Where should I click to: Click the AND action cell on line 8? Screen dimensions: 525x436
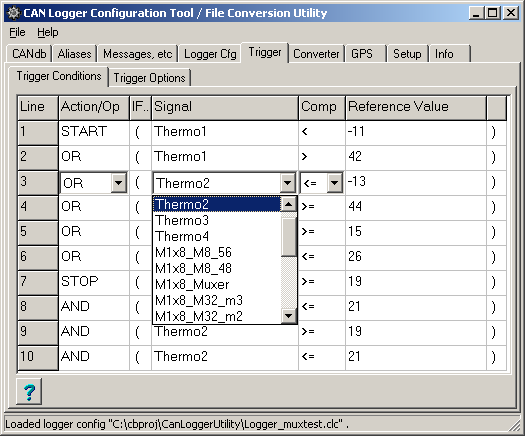click(94, 308)
